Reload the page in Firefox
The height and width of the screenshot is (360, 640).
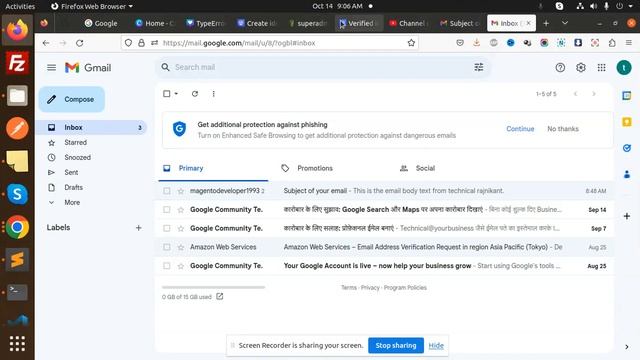(80, 43)
